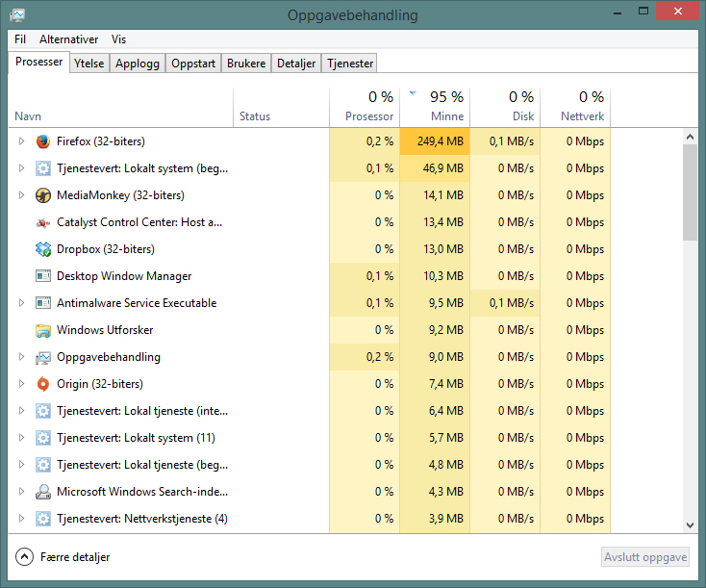Click the Dropbox process icon
The height and width of the screenshot is (588, 706).
42,249
